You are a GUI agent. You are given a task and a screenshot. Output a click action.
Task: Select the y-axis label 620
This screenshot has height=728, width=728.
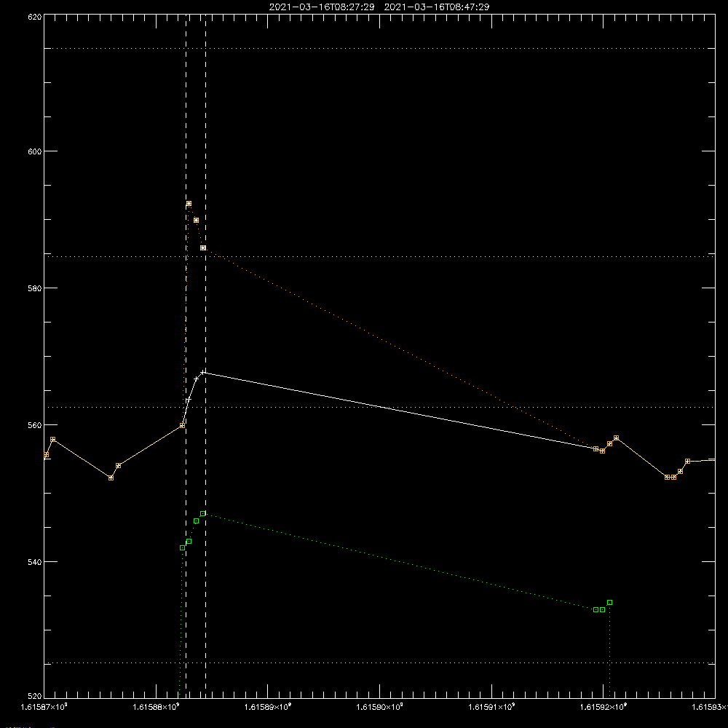35,17
